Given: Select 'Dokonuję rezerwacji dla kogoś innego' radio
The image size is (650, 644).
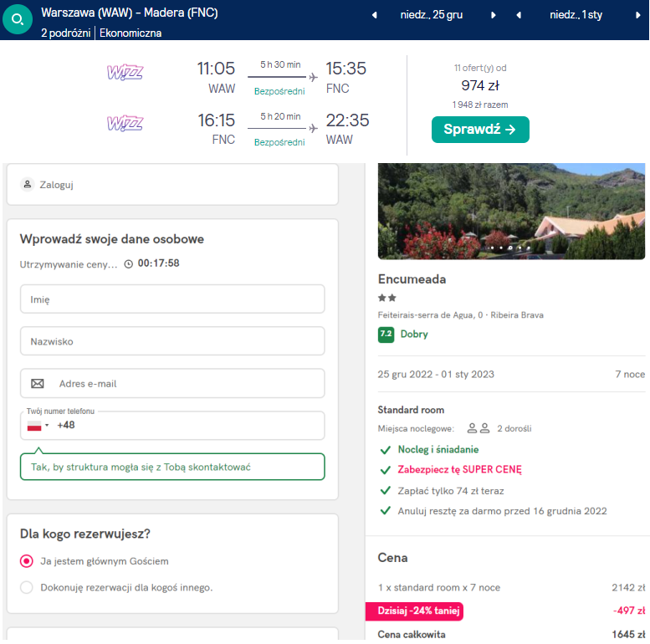Looking at the screenshot, I should click(x=27, y=587).
